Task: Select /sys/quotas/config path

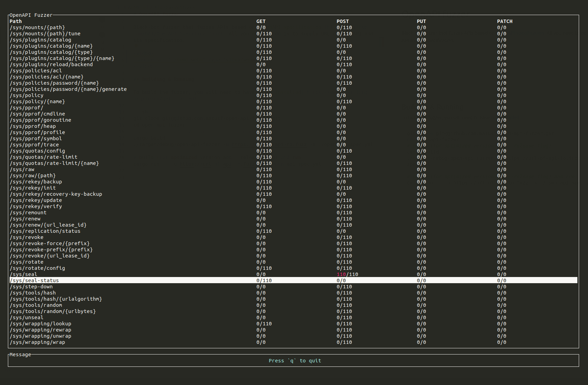Action: click(x=37, y=151)
